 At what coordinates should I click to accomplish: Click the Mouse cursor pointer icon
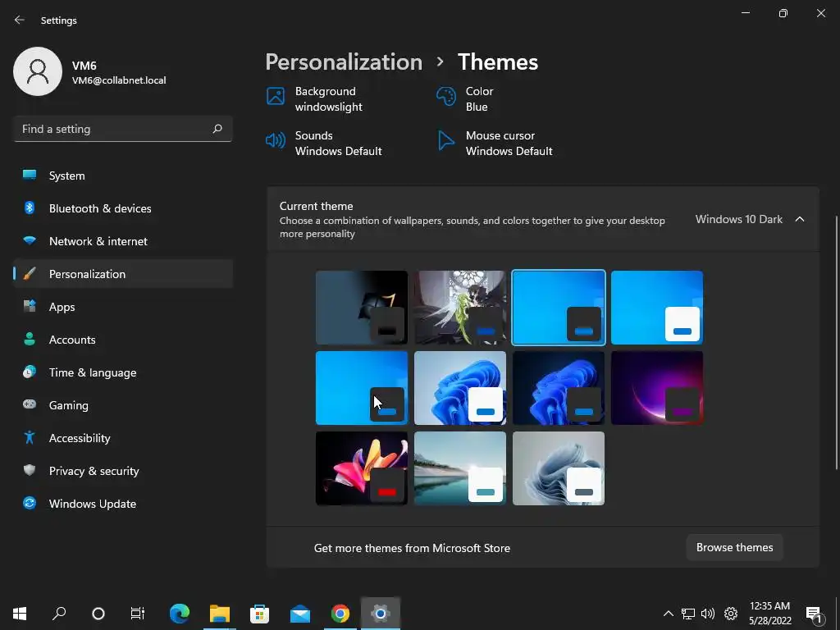(445, 141)
